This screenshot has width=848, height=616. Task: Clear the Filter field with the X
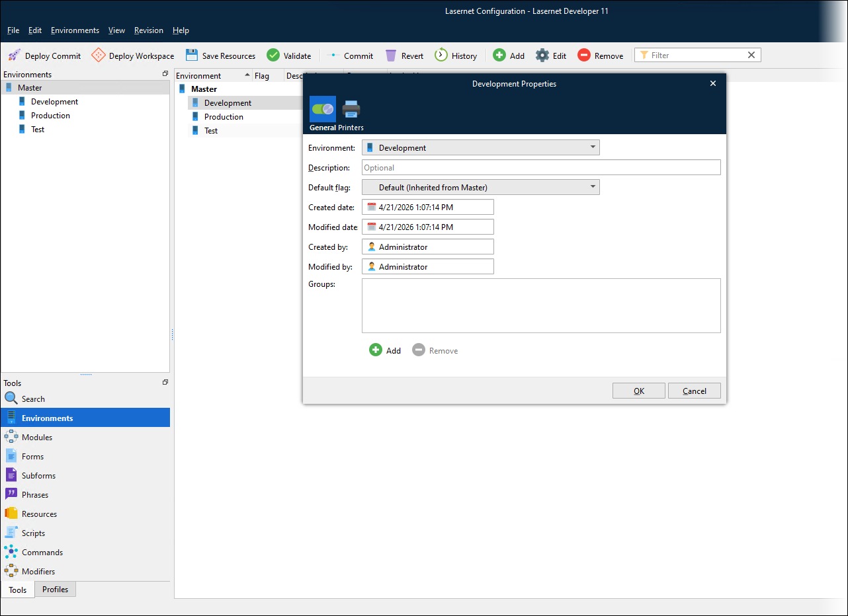coord(751,55)
